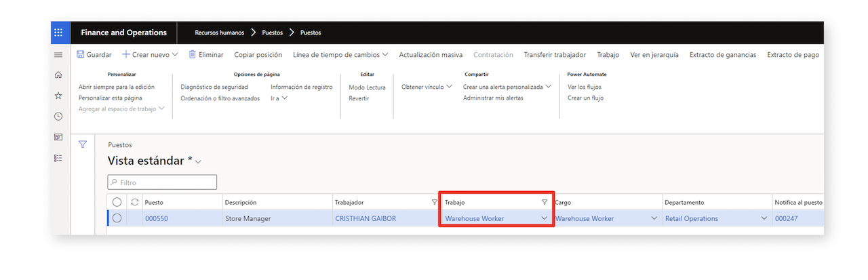
Task: Expand Obtener vínculo dropdown
Action: point(427,87)
